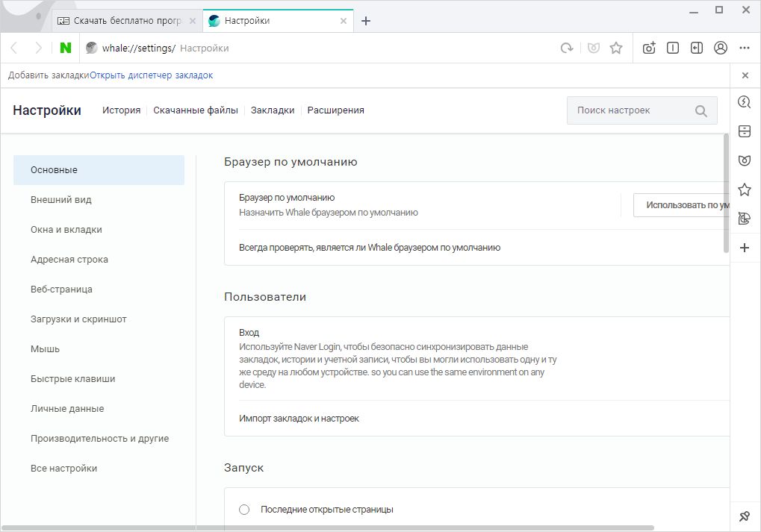Image resolution: width=761 pixels, height=532 pixels.
Task: Add a sidebar app with plus icon
Action: (x=745, y=248)
